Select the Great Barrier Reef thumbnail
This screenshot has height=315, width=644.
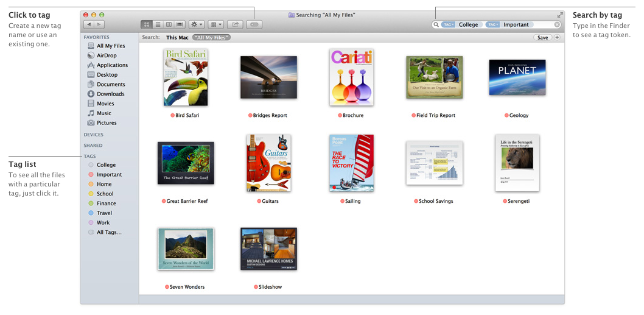(x=186, y=163)
